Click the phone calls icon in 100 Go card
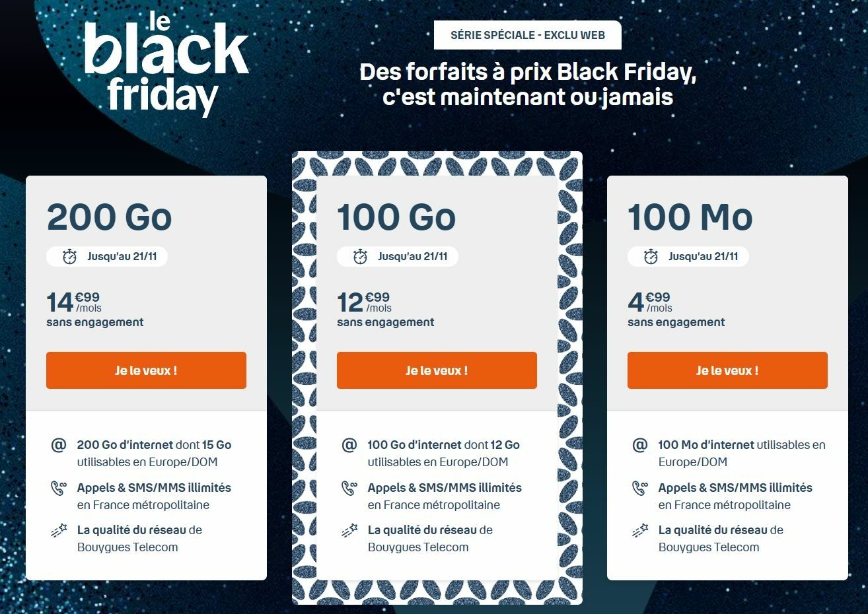The width and height of the screenshot is (868, 614). 349,489
